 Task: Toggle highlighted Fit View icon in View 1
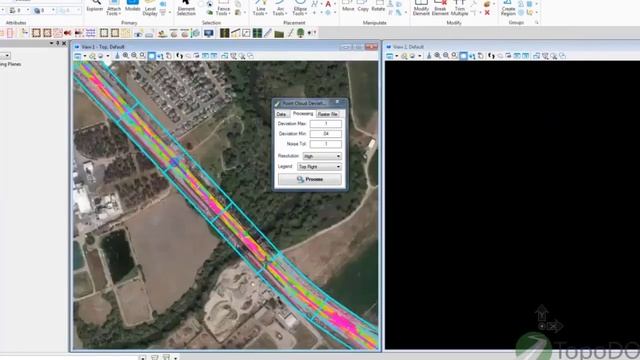tap(151, 56)
